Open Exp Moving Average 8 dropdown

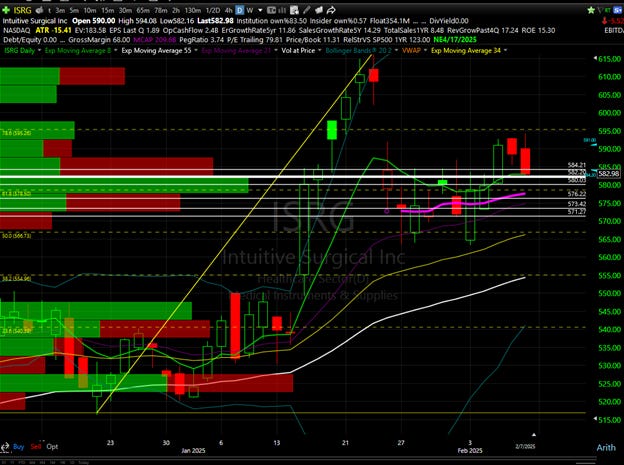pyautogui.click(x=115, y=51)
